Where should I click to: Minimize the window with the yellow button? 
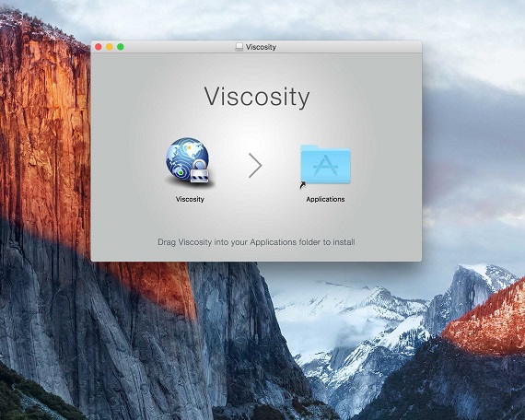pyautogui.click(x=110, y=47)
